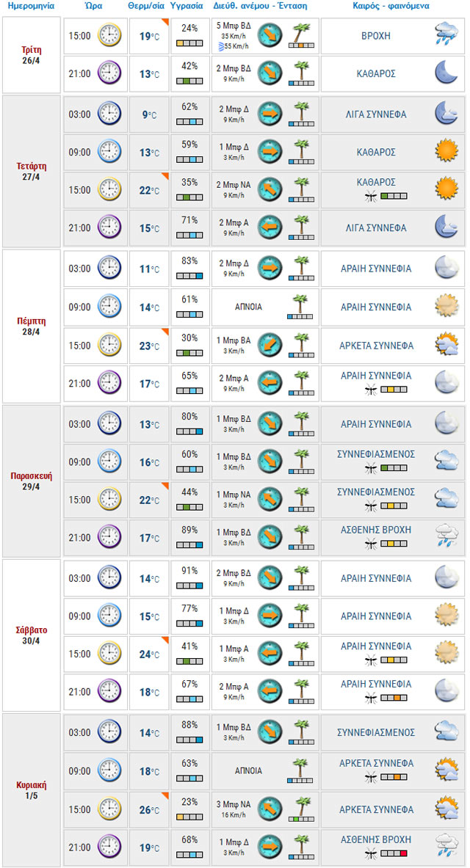Click the Καιρός - φαινόμενα column header
This screenshot has width=470, height=868.
tap(391, 7)
